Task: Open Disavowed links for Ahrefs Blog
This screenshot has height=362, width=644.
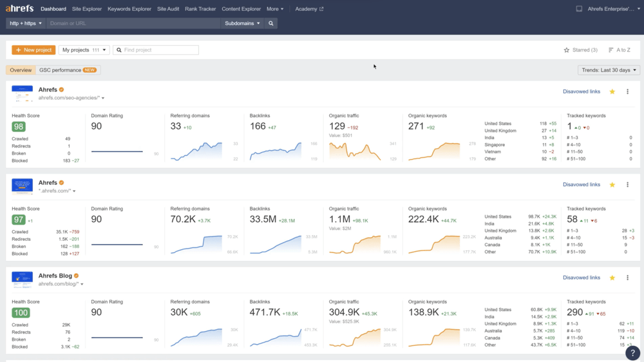Action: click(581, 278)
